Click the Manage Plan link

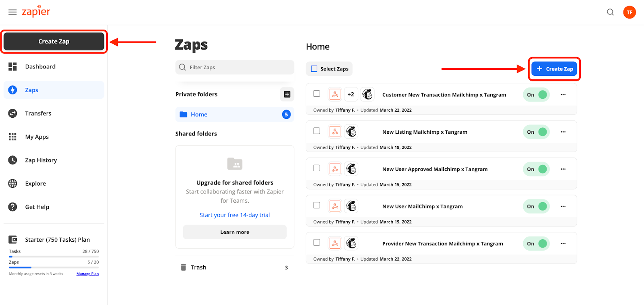tap(87, 274)
